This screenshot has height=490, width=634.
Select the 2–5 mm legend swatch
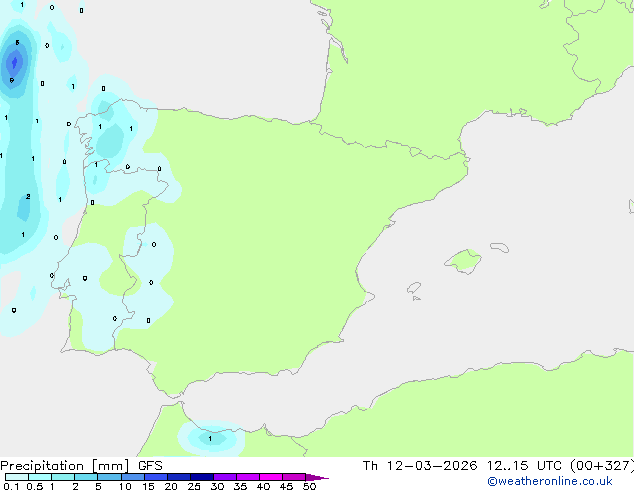86,477
